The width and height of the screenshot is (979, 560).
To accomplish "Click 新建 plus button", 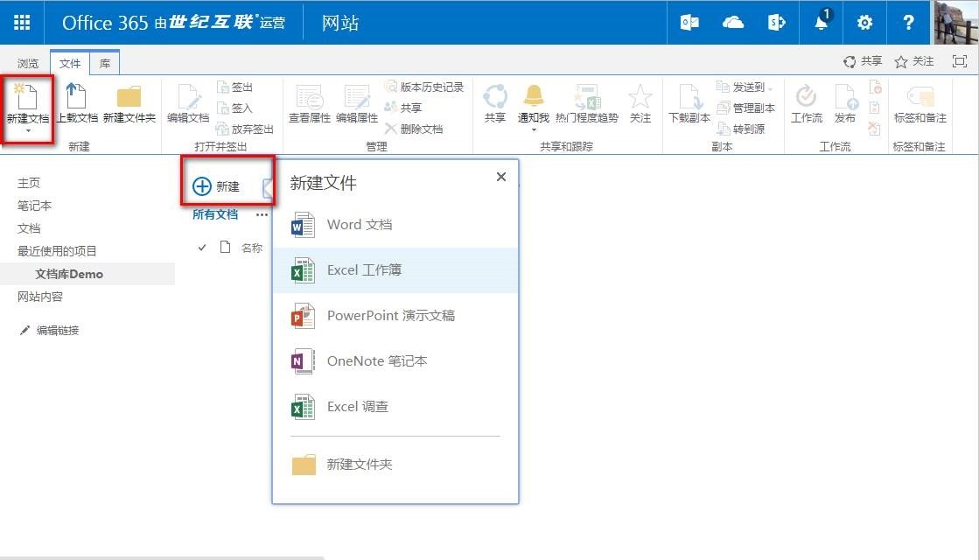I will [x=216, y=186].
